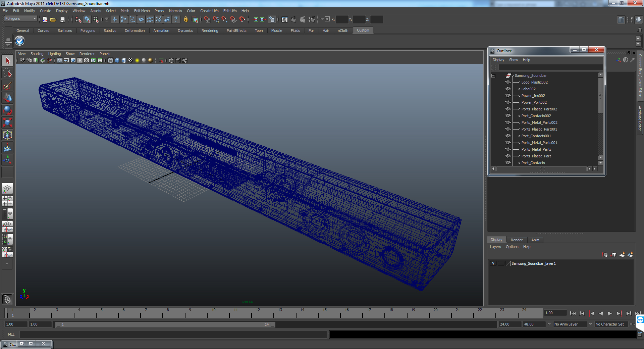Viewport: 644px width, 349px height.
Task: Play animation backwards
Action: [601, 313]
